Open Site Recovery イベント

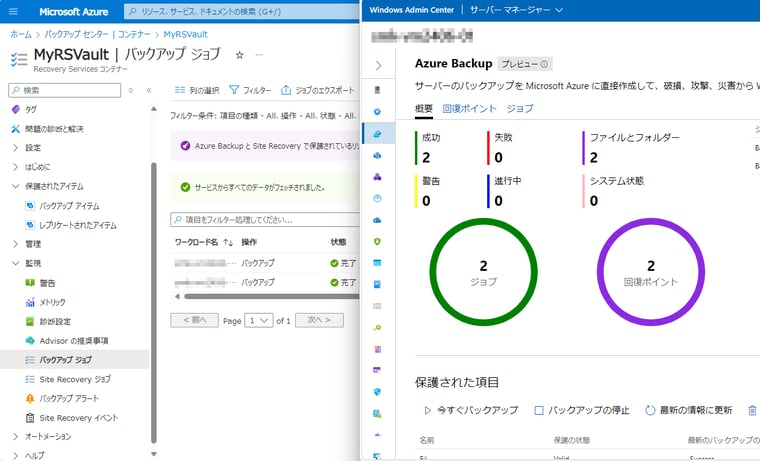[x=79, y=418]
